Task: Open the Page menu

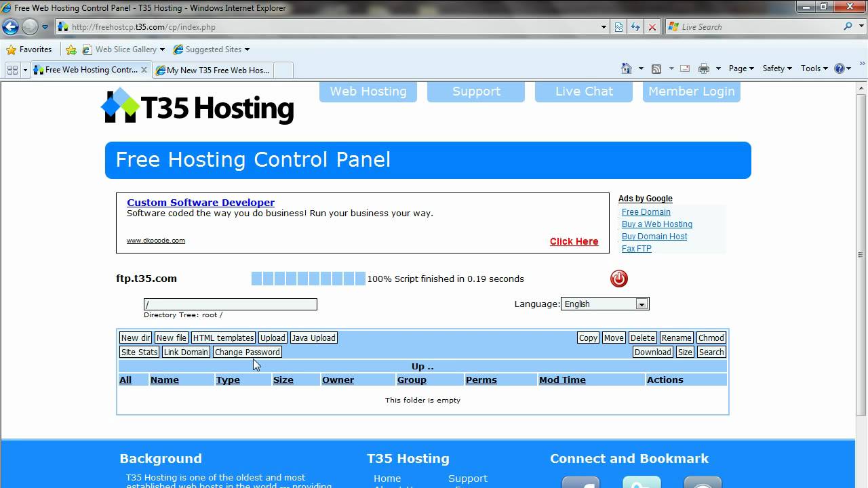Action: point(741,68)
